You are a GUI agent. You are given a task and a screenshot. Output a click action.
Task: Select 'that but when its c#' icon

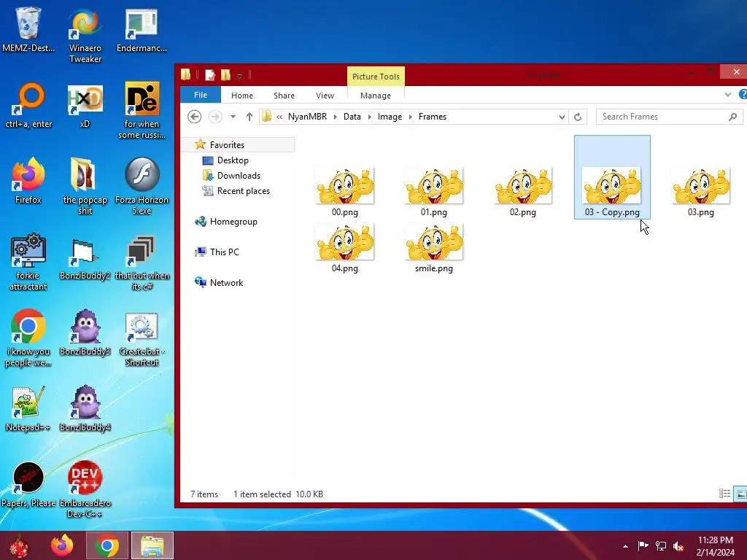[142, 262]
